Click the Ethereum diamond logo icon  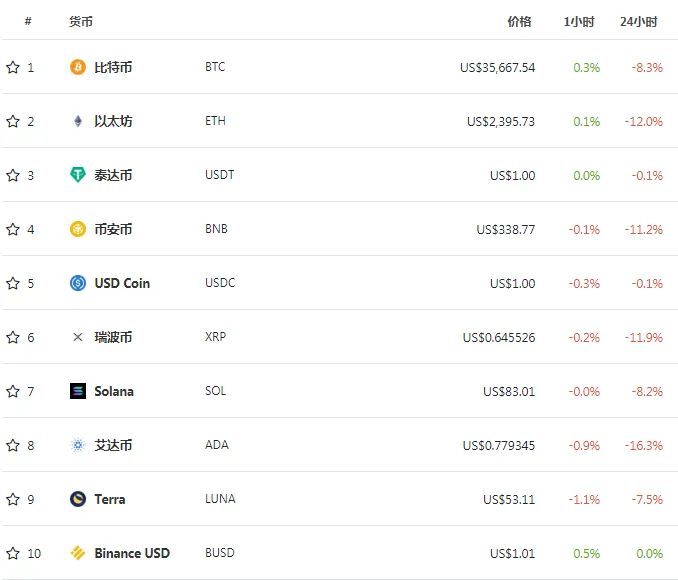pyautogui.click(x=78, y=121)
